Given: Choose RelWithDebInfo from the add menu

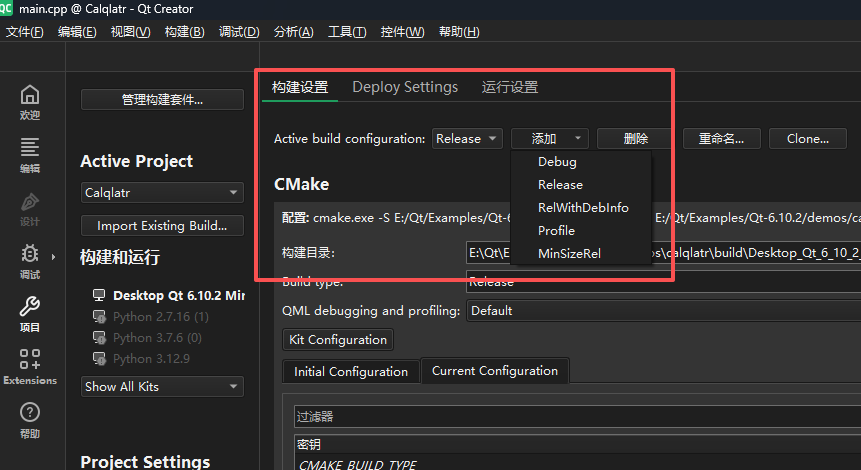Looking at the screenshot, I should tap(581, 208).
